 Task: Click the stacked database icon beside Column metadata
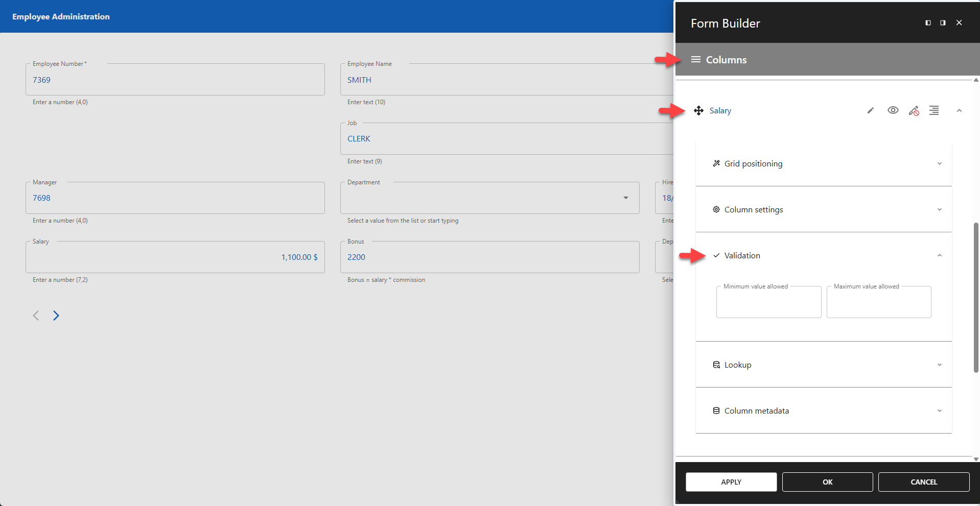[x=716, y=410]
